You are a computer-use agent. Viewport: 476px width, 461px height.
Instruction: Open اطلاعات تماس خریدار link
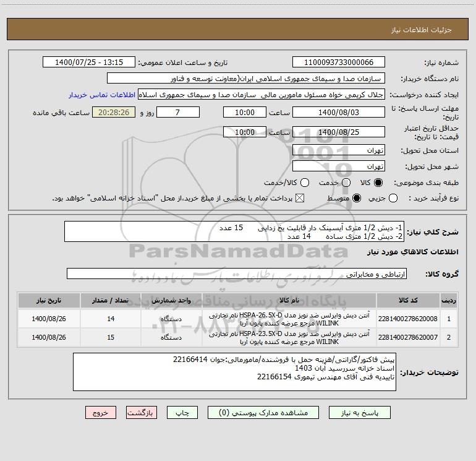(102, 95)
